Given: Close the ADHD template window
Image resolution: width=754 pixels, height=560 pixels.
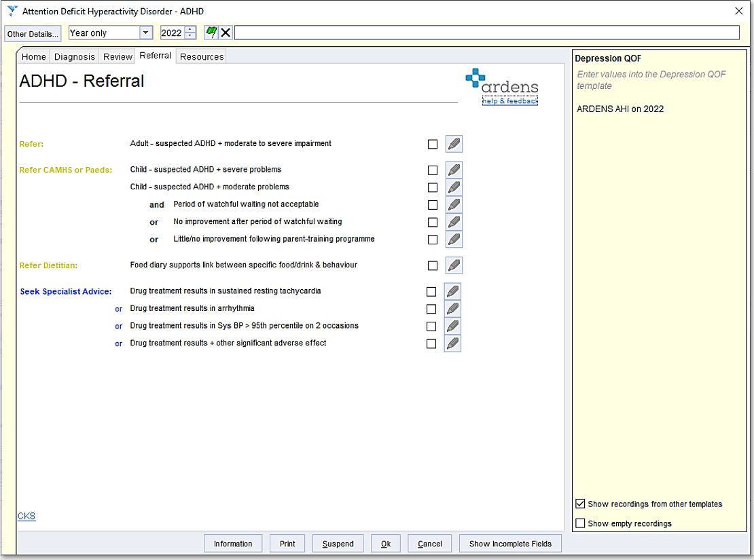Looking at the screenshot, I should pos(739,11).
